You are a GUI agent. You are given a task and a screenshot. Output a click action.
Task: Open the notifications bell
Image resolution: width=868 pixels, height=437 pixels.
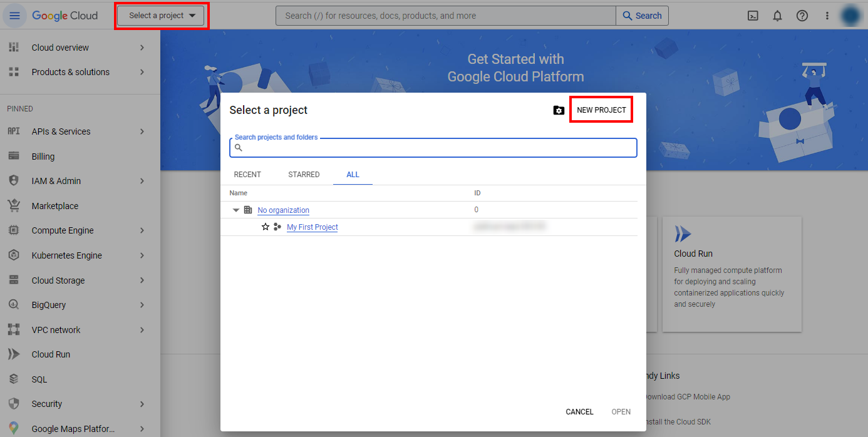point(777,16)
